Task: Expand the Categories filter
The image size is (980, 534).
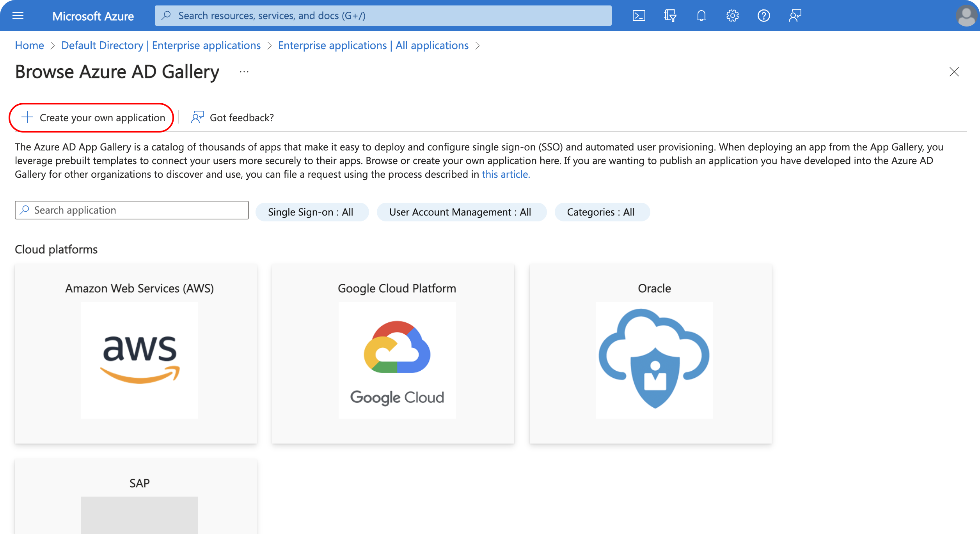Action: click(x=601, y=212)
